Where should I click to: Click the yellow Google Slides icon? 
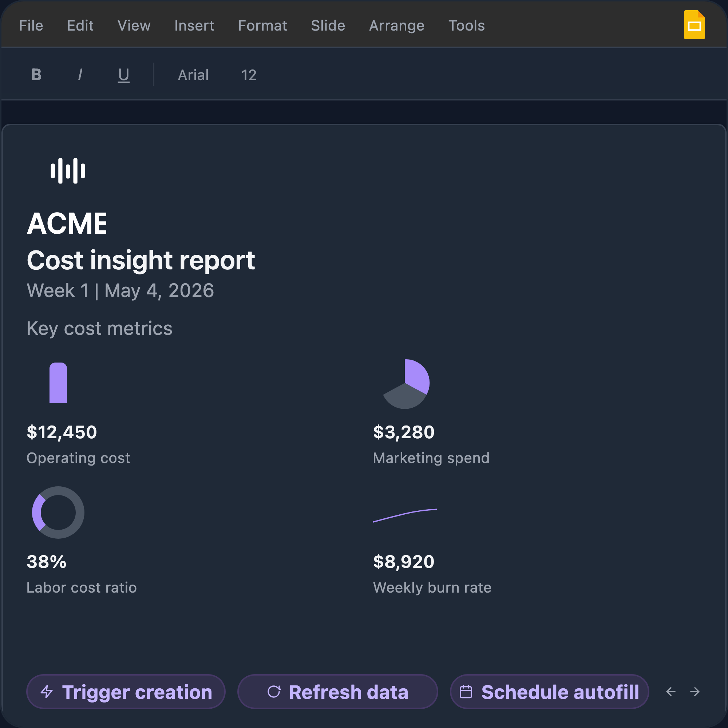click(694, 24)
